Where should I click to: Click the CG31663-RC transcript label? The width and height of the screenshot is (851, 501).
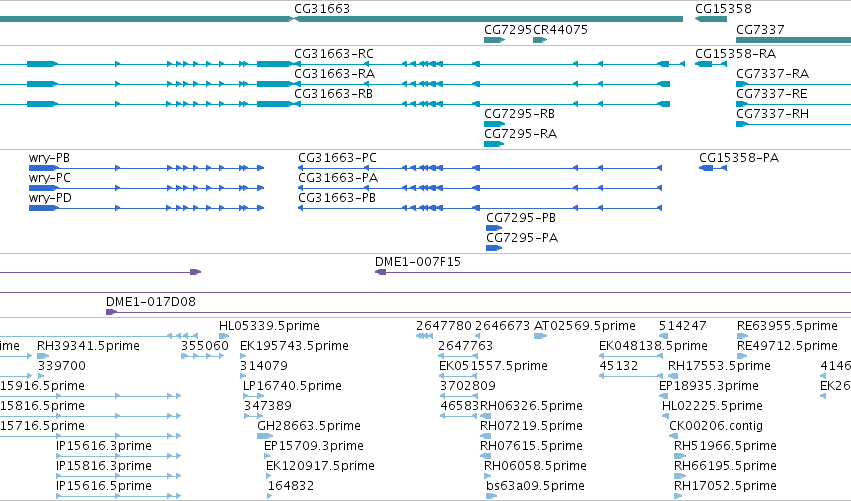click(334, 54)
